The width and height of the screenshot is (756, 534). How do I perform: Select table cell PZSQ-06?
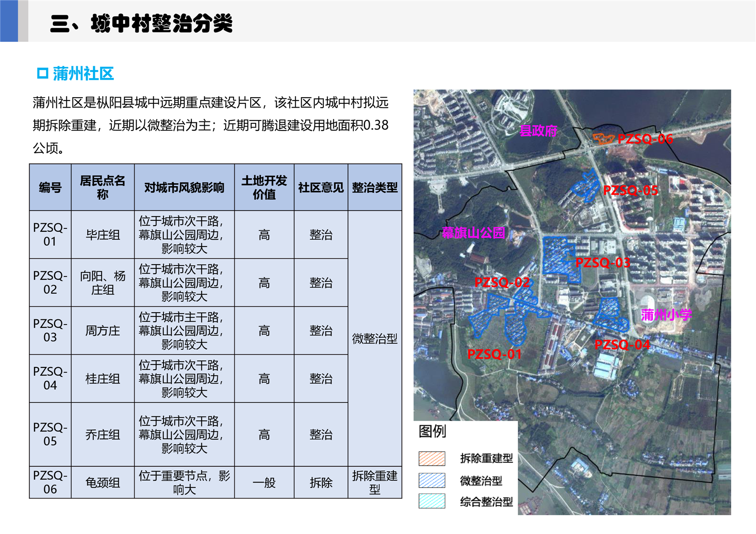coord(50,483)
